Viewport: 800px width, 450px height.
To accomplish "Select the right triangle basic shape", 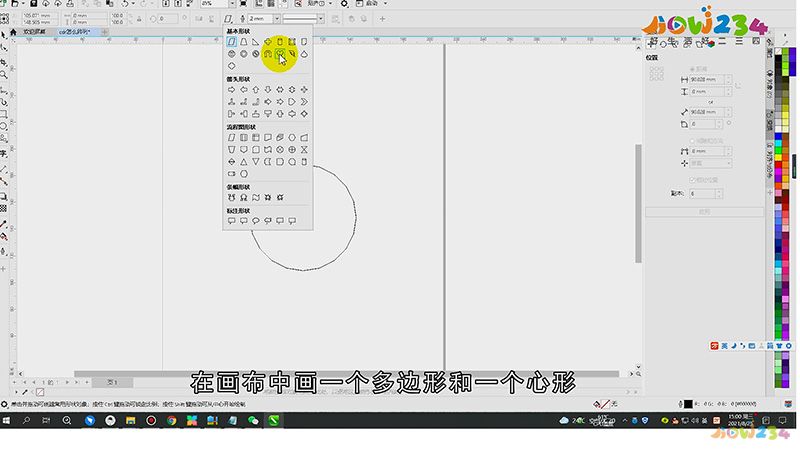I will (256, 42).
